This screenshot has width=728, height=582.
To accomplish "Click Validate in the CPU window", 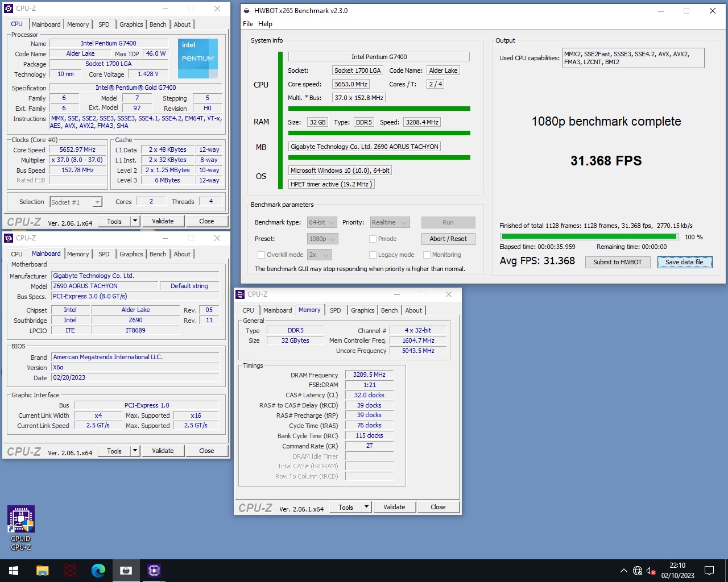I will pyautogui.click(x=163, y=221).
